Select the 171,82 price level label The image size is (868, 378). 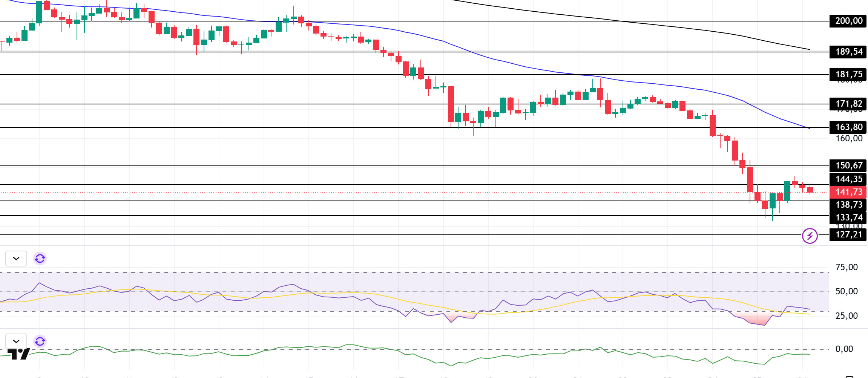[x=848, y=104]
